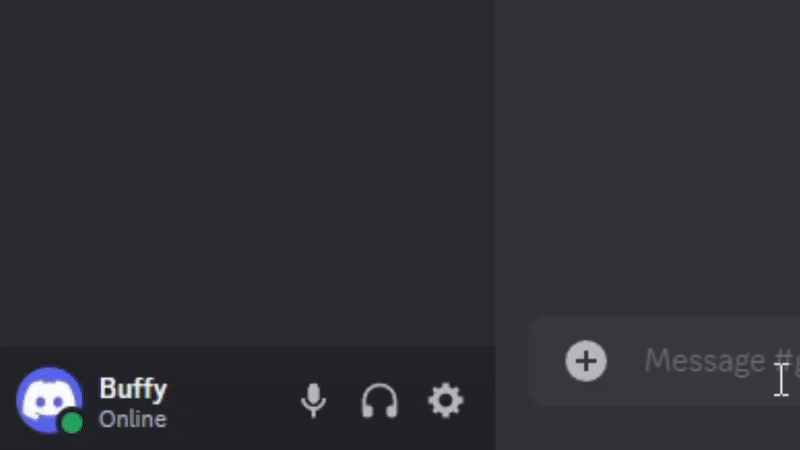Deafen audio using the headphones icon

(x=380, y=401)
